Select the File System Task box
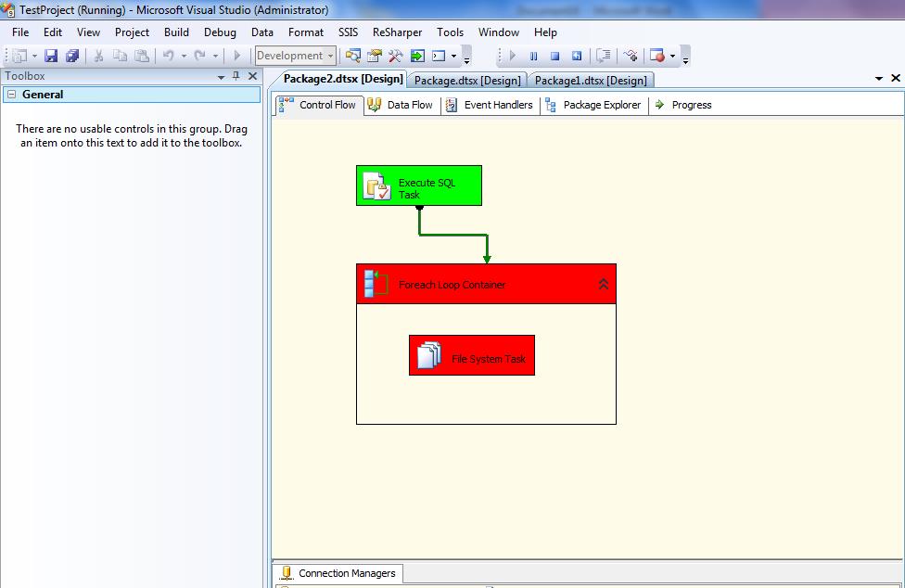 point(472,355)
